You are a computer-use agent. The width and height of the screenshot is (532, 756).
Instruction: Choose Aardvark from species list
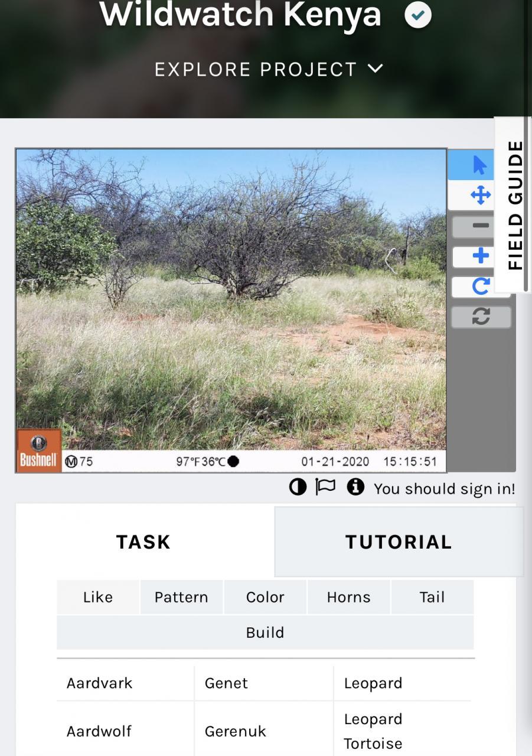point(100,683)
